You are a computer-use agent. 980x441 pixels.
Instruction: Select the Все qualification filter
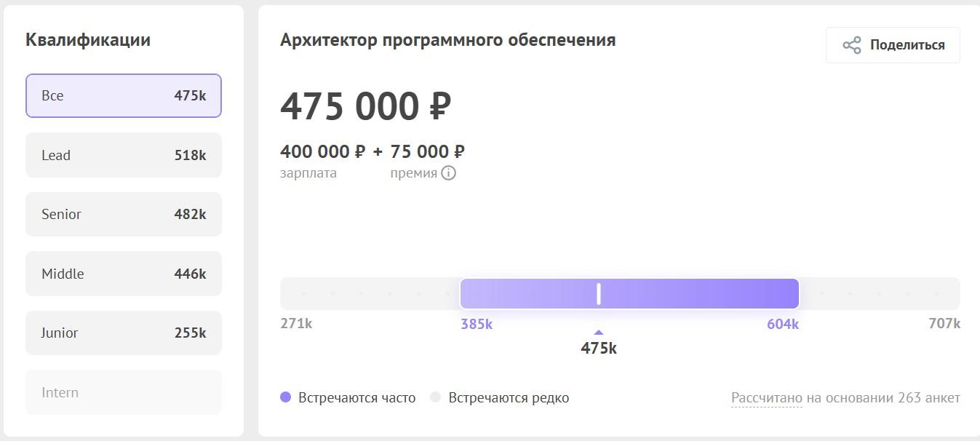[124, 95]
